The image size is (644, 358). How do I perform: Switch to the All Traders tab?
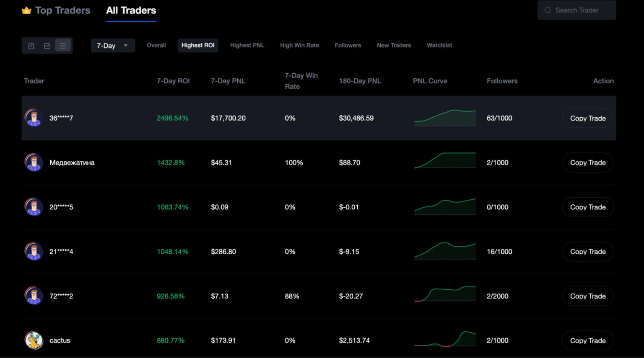(131, 10)
